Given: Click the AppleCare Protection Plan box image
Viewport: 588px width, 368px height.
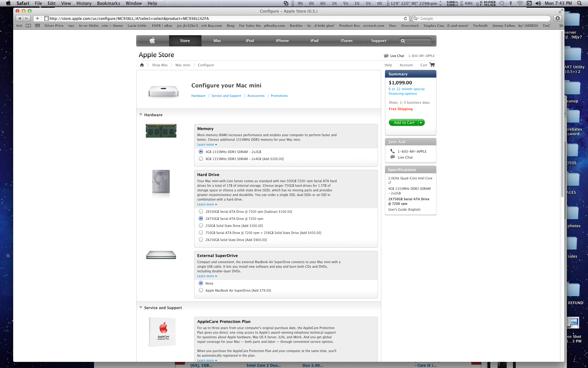Looking at the screenshot, I should click(x=163, y=332).
